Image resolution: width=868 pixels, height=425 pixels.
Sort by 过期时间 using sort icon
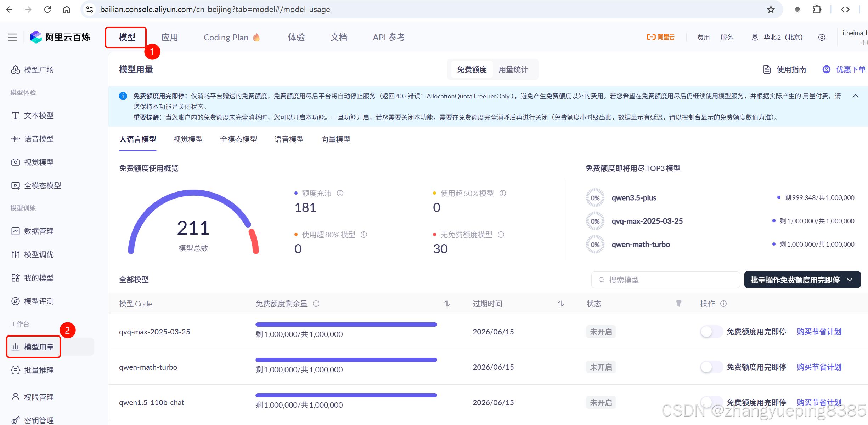[x=560, y=304]
